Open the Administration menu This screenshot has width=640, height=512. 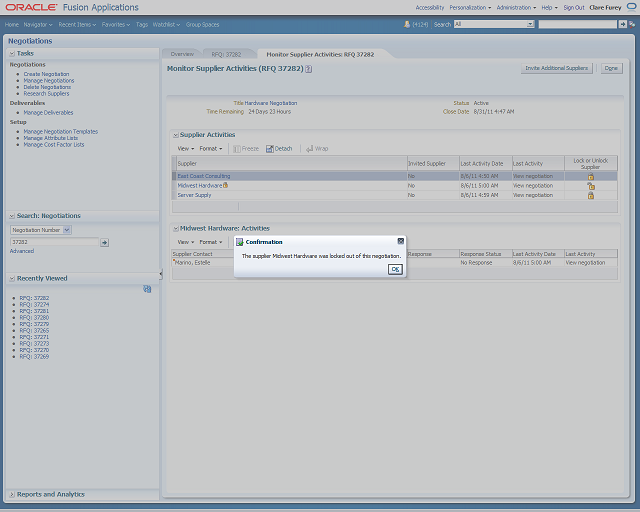coord(516,7)
